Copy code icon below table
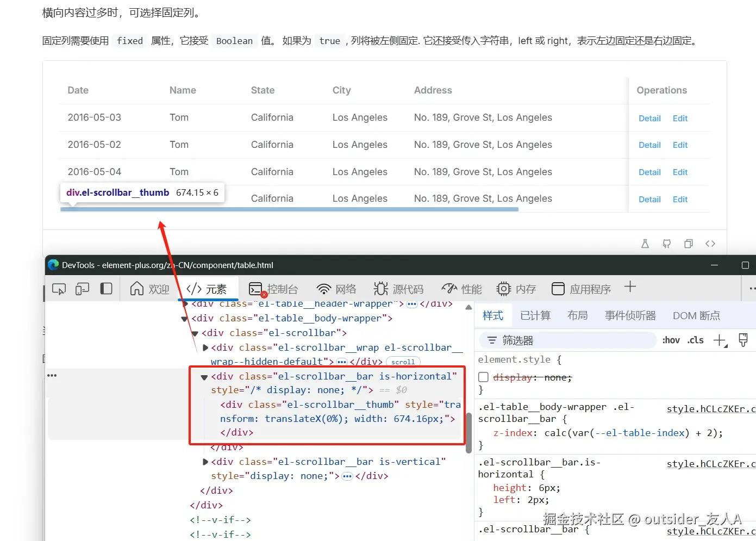756x541 pixels. pyautogui.click(x=689, y=244)
